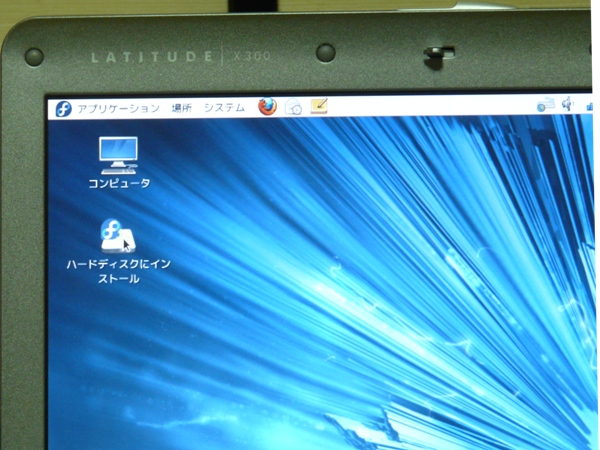Image resolution: width=600 pixels, height=450 pixels.
Task: Open the mail client launcher icon
Action: (x=293, y=107)
